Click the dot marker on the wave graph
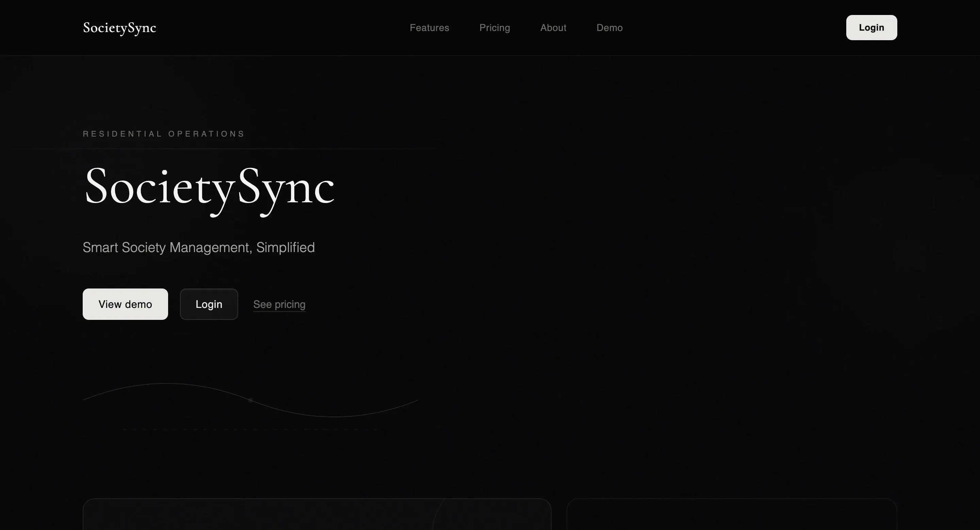The image size is (980, 530). point(251,400)
